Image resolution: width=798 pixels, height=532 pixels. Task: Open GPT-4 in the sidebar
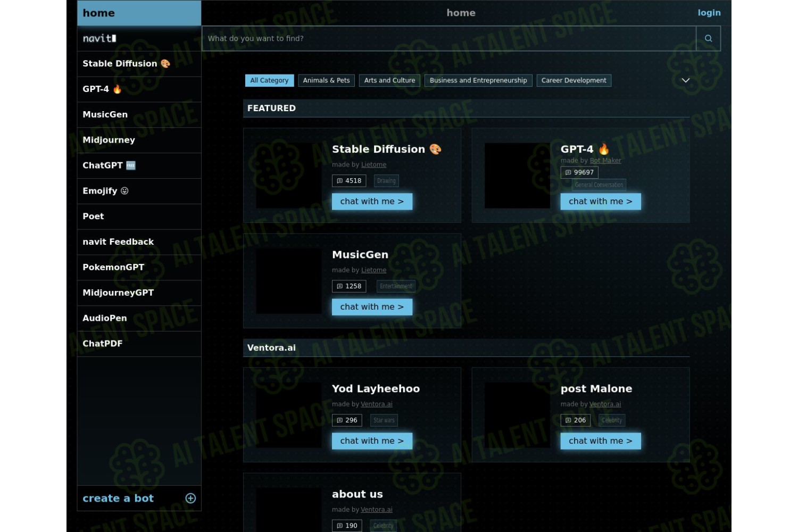[139, 89]
